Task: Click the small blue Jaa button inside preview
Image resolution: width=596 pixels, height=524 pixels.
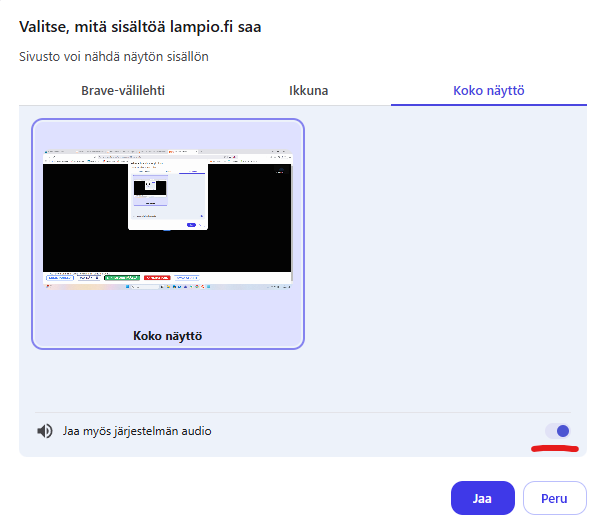Action: 191,225
